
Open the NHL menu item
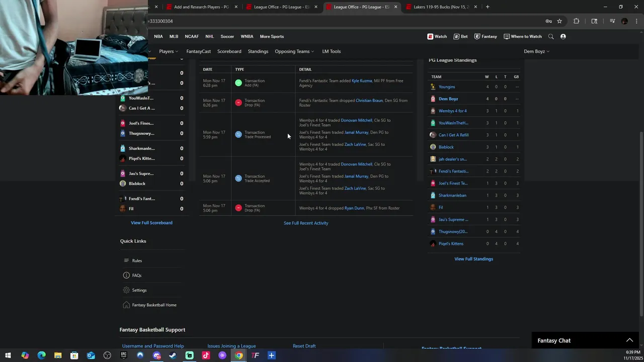tap(209, 36)
